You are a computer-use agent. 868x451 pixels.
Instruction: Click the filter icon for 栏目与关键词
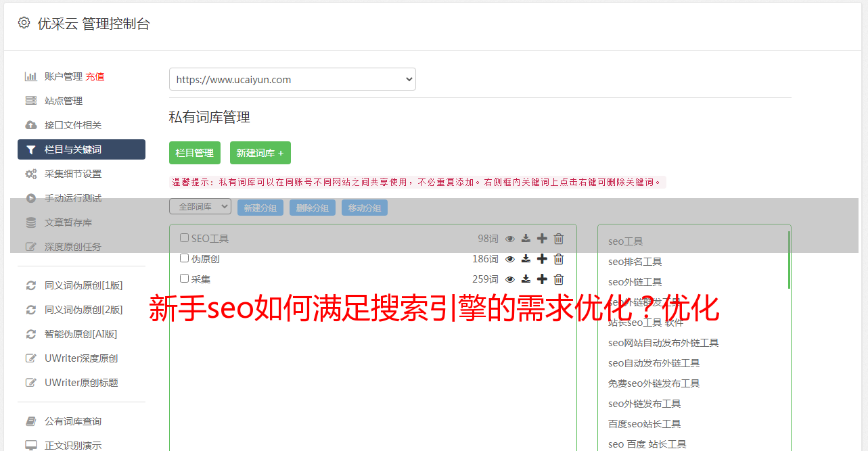tap(31, 149)
